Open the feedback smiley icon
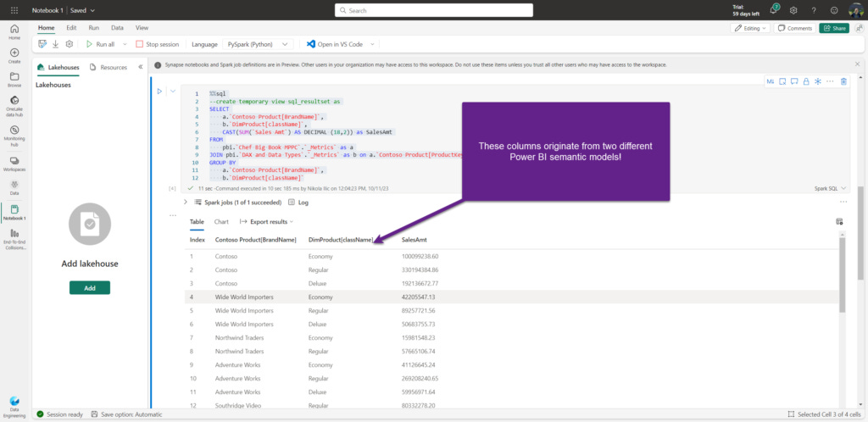 point(834,10)
